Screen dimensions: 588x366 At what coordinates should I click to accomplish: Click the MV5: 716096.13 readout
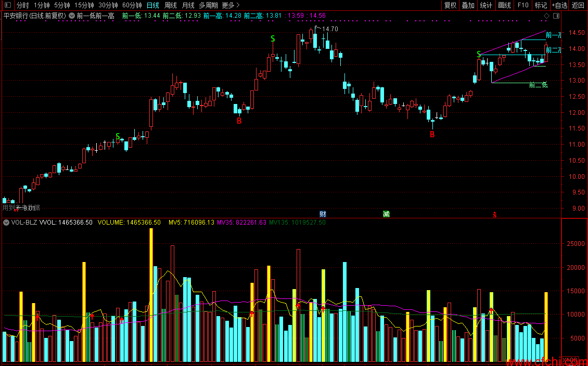point(191,223)
